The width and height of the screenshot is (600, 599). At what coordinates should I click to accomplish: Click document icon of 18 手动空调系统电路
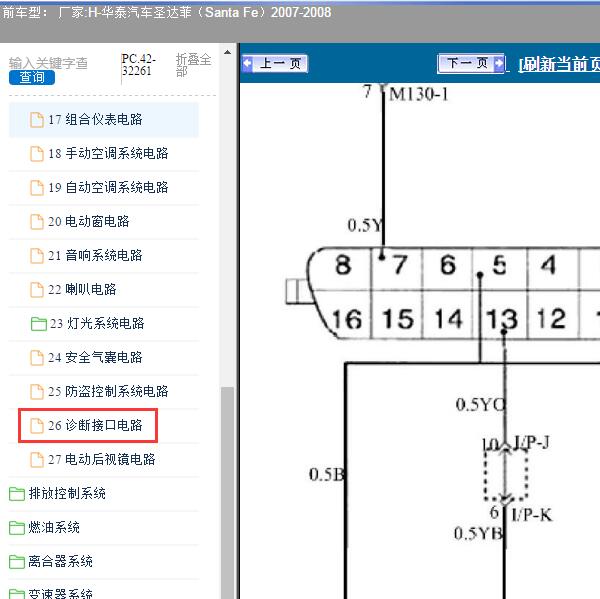(37, 154)
